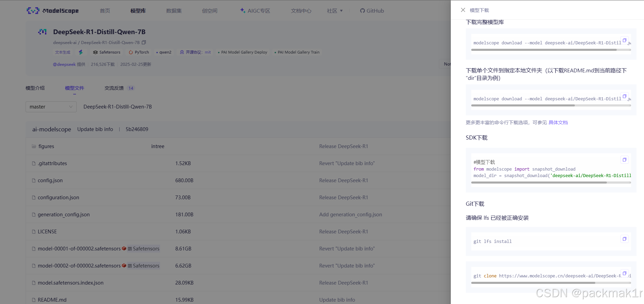644x304 pixels.
Task: Go to 首页 in the navigation
Action: pos(105,11)
